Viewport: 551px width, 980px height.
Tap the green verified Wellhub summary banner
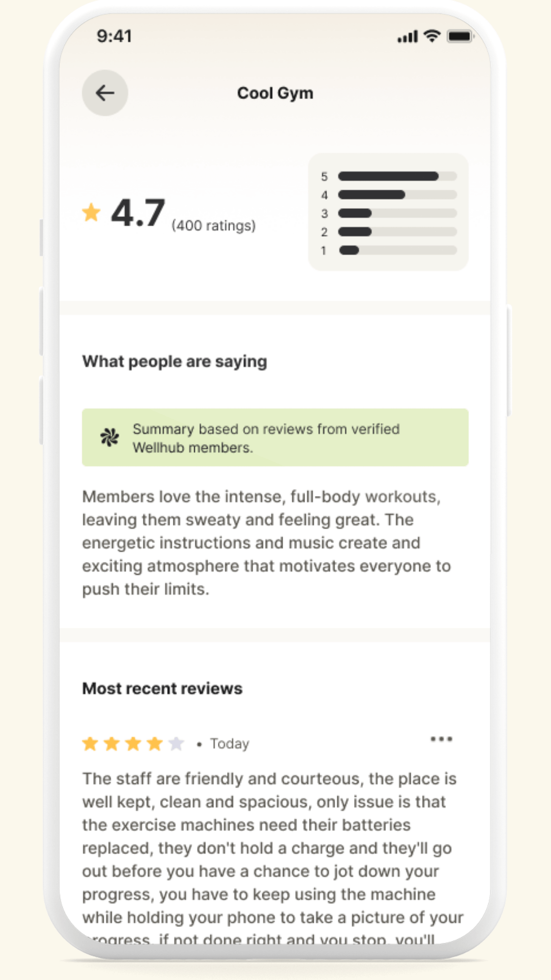(x=275, y=437)
